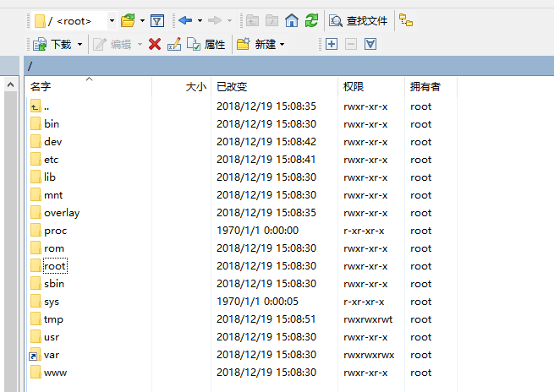This screenshot has height=392, width=554.
Task: Open the 下载 dropdown arrow
Action: [x=80, y=45]
